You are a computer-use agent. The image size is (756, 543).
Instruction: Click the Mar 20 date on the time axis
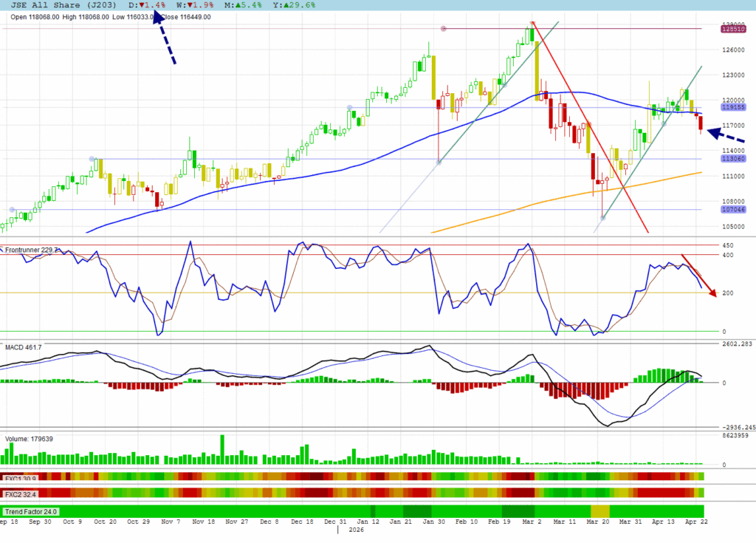point(599,522)
